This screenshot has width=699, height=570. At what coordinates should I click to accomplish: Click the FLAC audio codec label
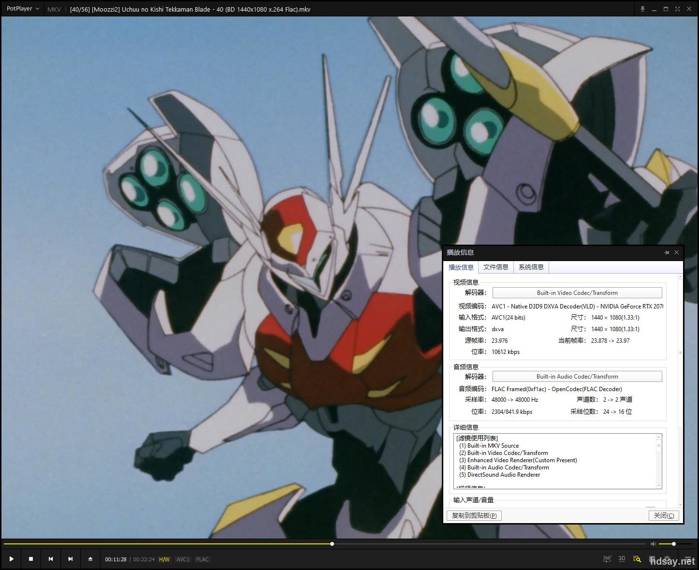(202, 559)
